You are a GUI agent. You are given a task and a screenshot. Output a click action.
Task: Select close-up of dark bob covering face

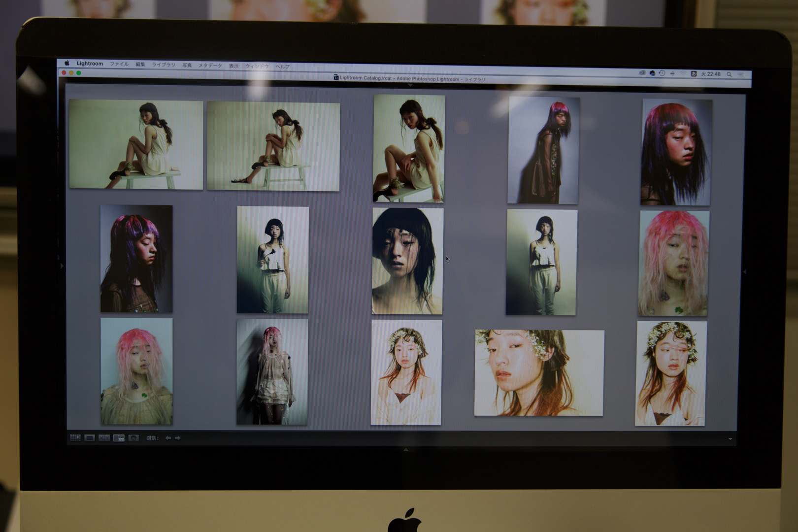pyautogui.click(x=407, y=261)
